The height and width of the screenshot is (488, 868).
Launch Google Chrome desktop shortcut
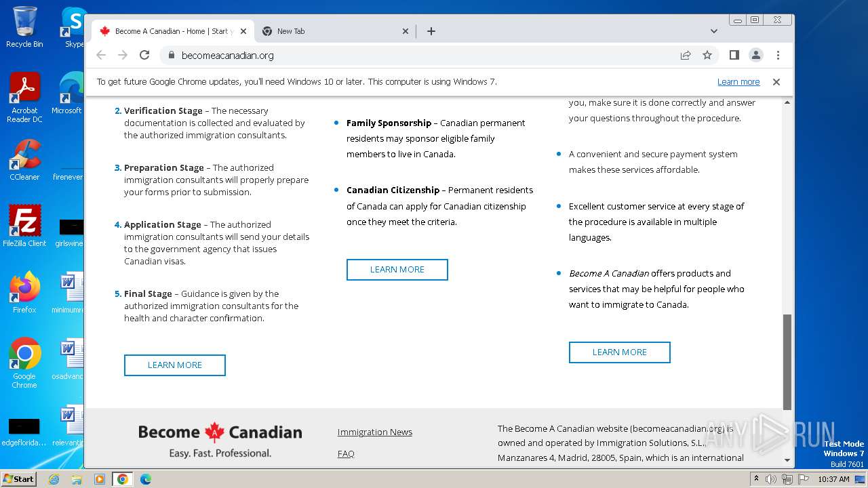click(x=24, y=363)
